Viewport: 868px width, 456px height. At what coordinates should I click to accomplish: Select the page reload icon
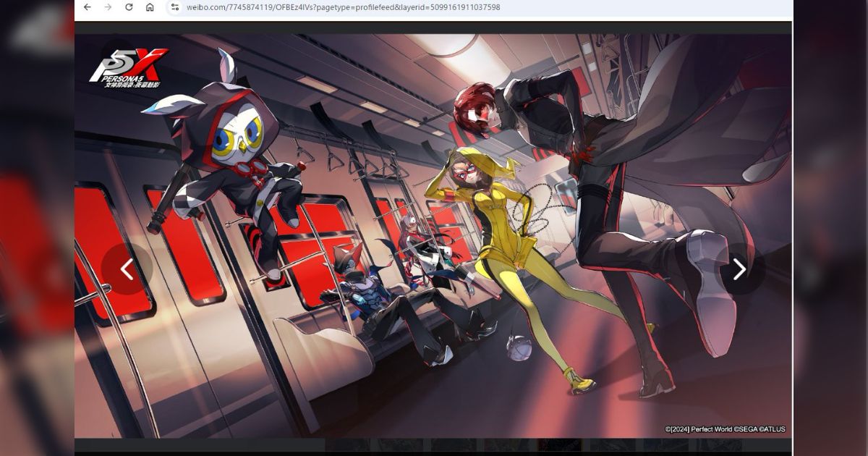pyautogui.click(x=130, y=8)
